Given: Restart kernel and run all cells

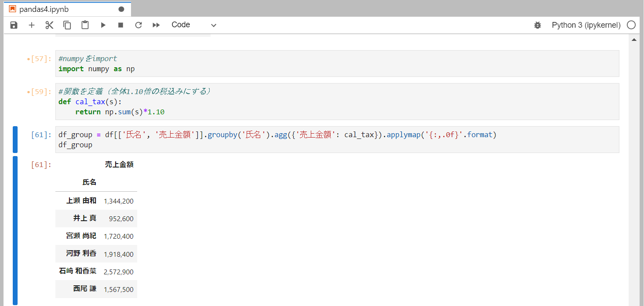Looking at the screenshot, I should point(156,25).
